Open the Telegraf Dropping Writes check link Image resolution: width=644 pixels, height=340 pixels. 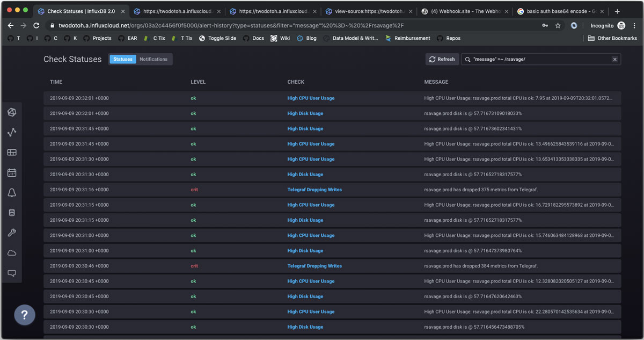coord(314,190)
